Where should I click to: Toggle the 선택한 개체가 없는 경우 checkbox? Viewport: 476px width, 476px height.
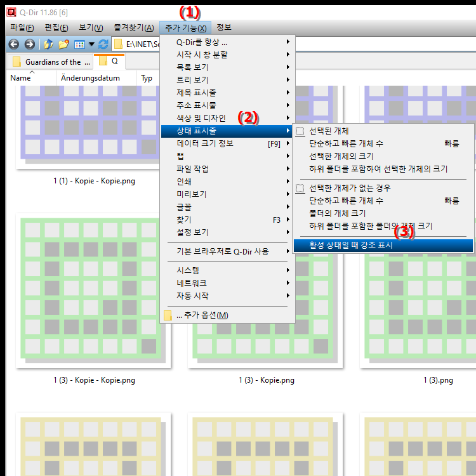pyautogui.click(x=300, y=188)
